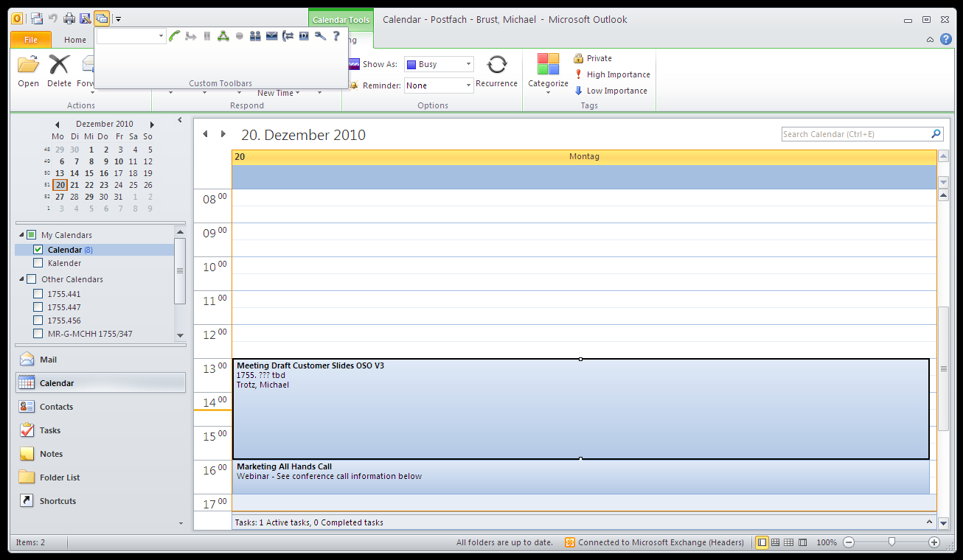Click the Calendar Tools contextual tab
Viewport: 963px width, 560px height.
tap(341, 20)
